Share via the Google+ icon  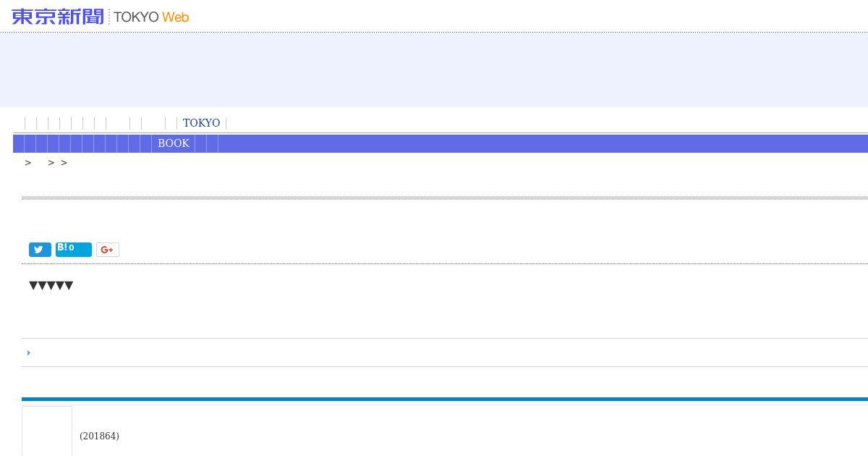[107, 250]
